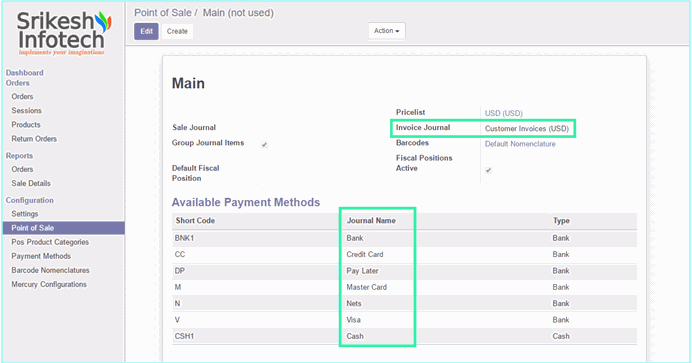
Task: Open Default Nomenclature link
Action: click(x=520, y=144)
